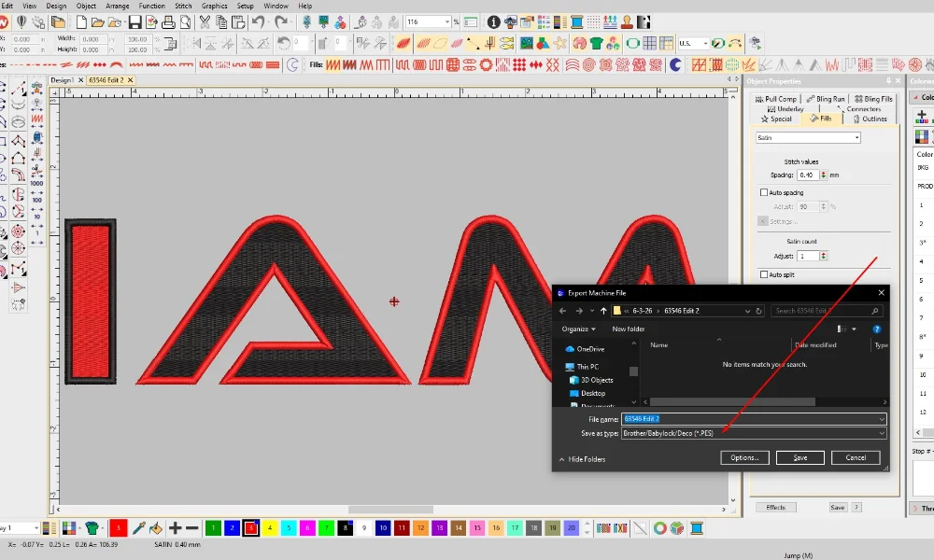Click the Options... button
Image resolution: width=934 pixels, height=560 pixels.
click(744, 457)
